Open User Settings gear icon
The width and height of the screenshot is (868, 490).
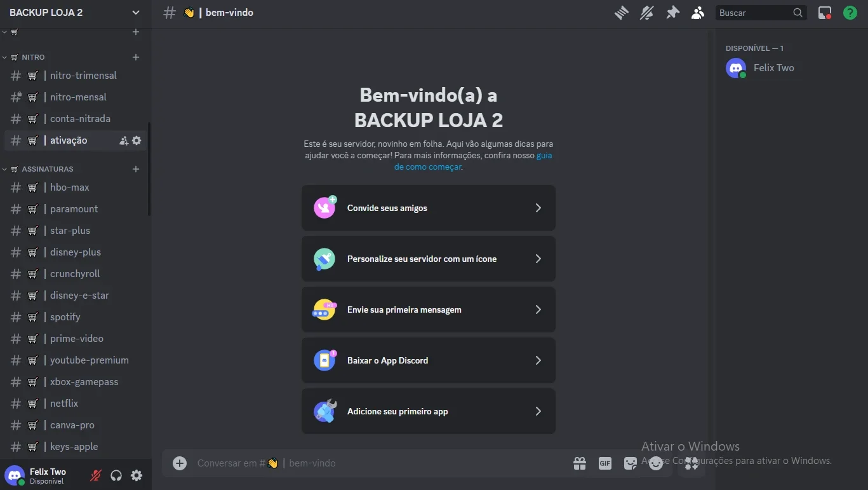tap(137, 475)
